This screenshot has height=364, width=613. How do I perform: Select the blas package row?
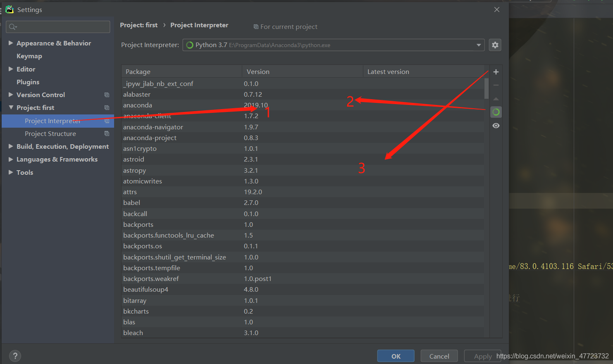tap(303, 322)
